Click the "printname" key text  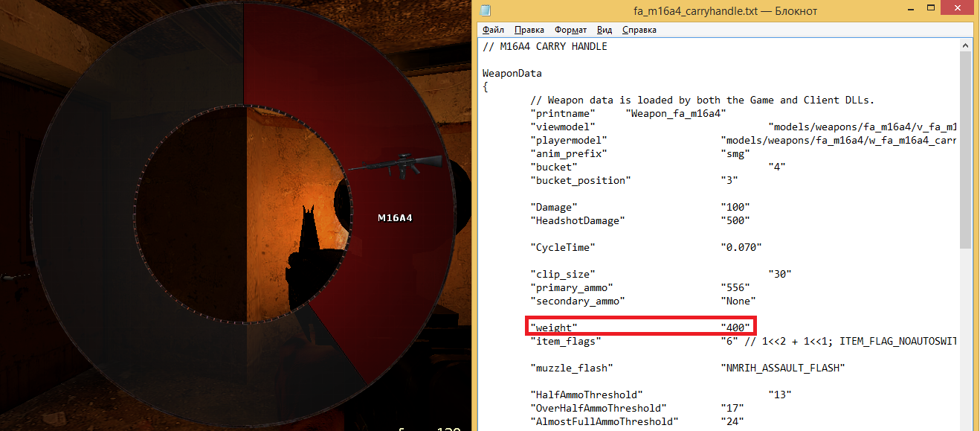coord(563,113)
